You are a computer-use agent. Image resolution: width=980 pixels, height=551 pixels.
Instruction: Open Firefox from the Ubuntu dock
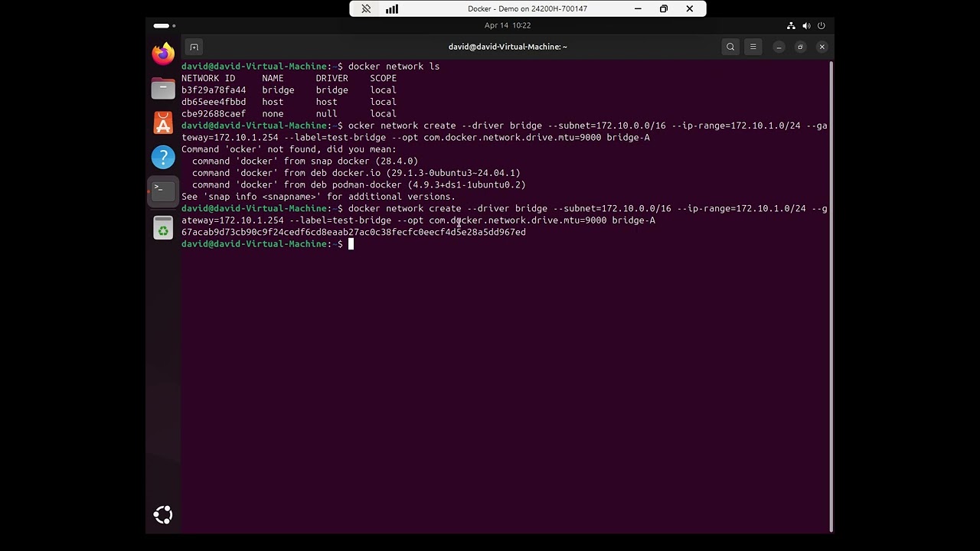pyautogui.click(x=163, y=54)
